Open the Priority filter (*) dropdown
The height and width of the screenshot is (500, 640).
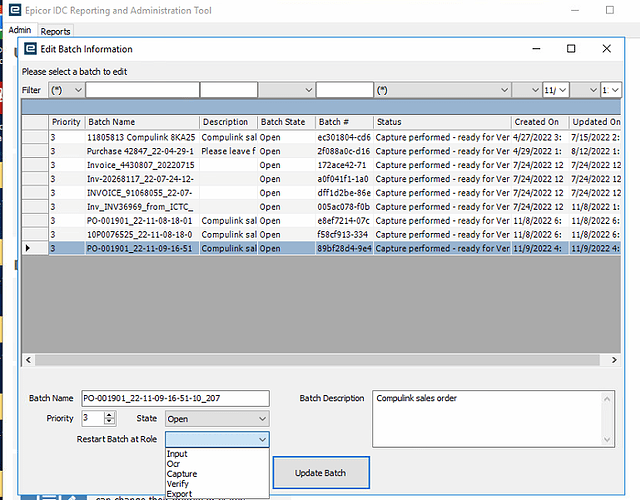point(67,90)
